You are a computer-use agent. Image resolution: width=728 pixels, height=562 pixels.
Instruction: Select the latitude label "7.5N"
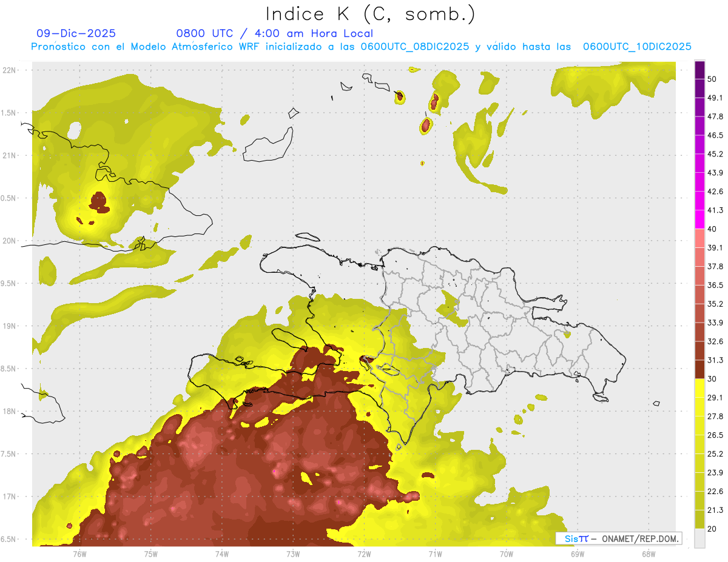(9, 454)
